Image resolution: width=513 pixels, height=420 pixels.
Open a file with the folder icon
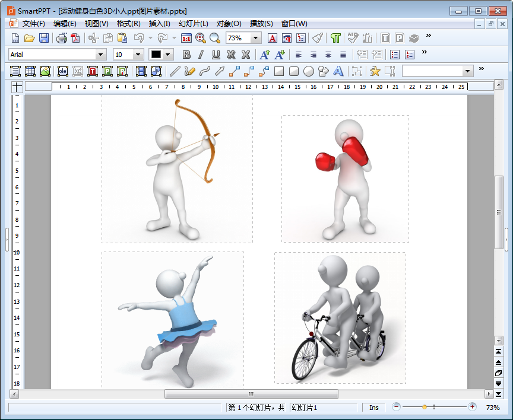tap(30, 38)
